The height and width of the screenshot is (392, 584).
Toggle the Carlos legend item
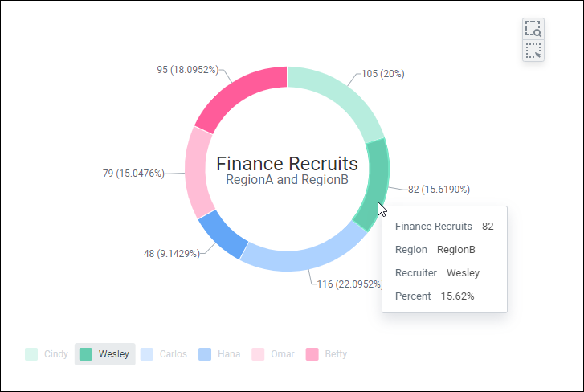point(164,354)
